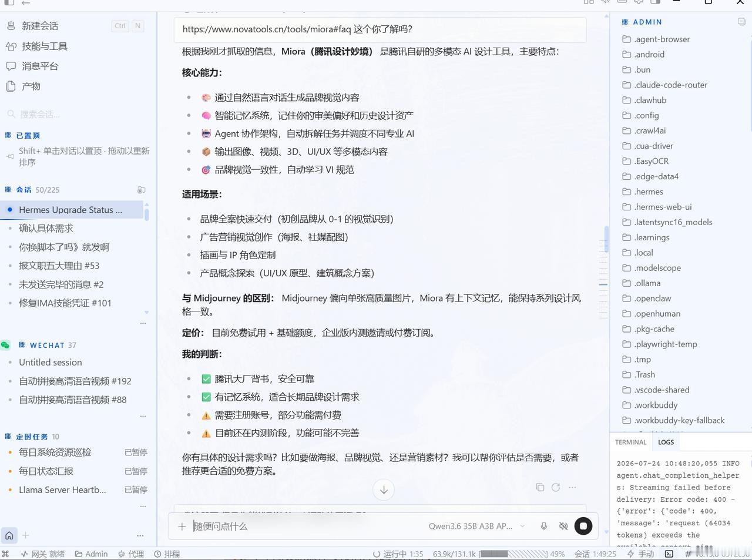Click the message input 随便问点什么

(x=305, y=527)
